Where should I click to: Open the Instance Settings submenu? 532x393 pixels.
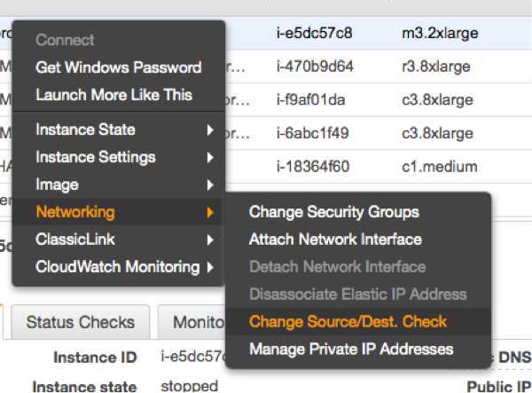[x=95, y=157]
